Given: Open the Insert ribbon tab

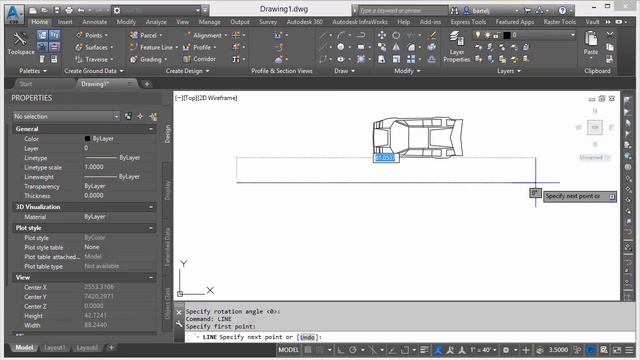Looking at the screenshot, I should (x=65, y=22).
